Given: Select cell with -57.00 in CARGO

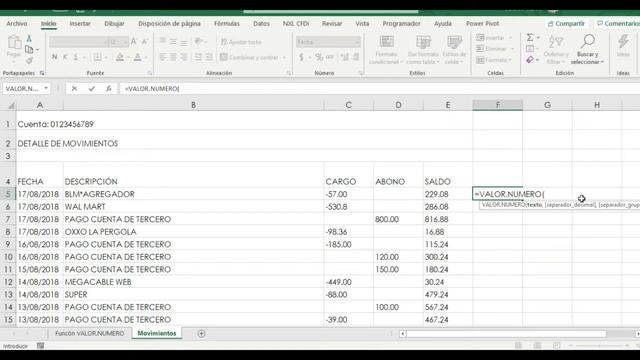Looking at the screenshot, I should click(x=349, y=194).
